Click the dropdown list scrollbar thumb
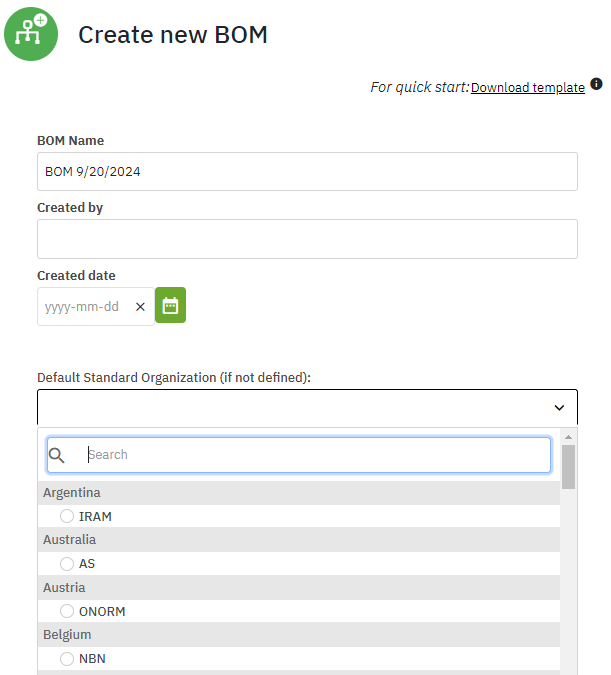Image resolution: width=611 pixels, height=675 pixels. tap(568, 467)
